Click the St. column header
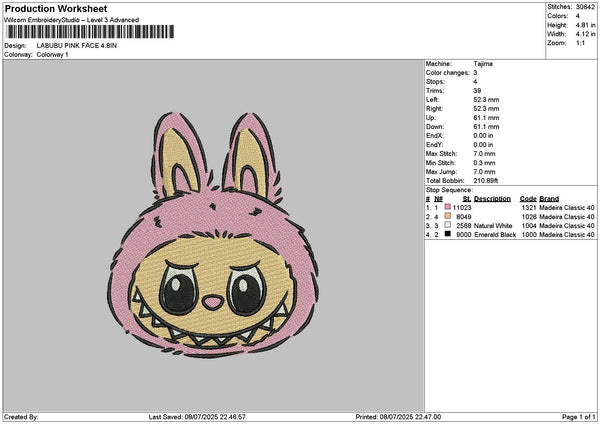The image size is (600, 424). click(x=466, y=198)
